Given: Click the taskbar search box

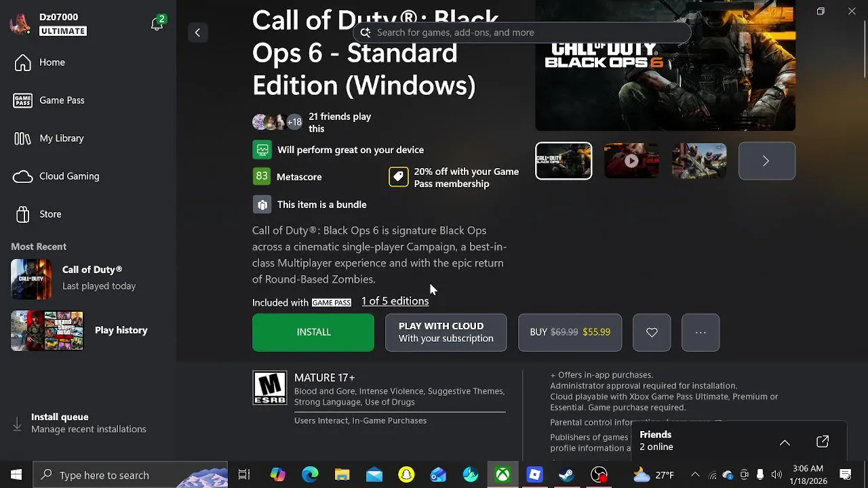Looking at the screenshot, I should click(130, 475).
